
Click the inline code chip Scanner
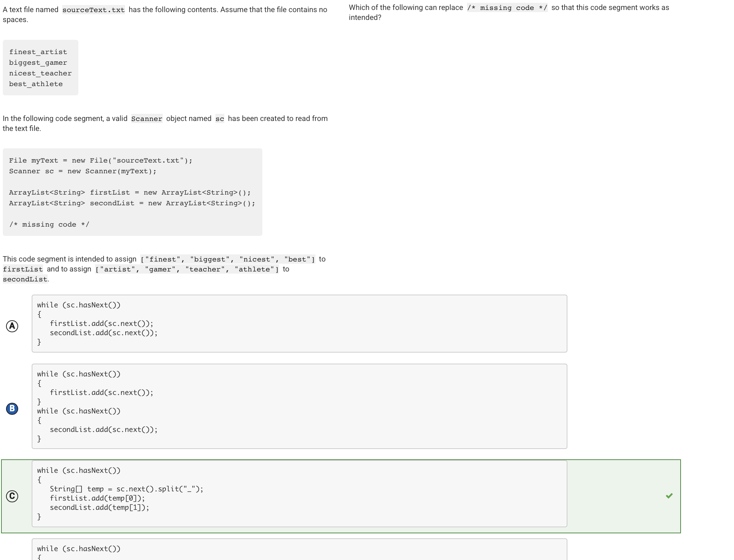pyautogui.click(x=147, y=118)
